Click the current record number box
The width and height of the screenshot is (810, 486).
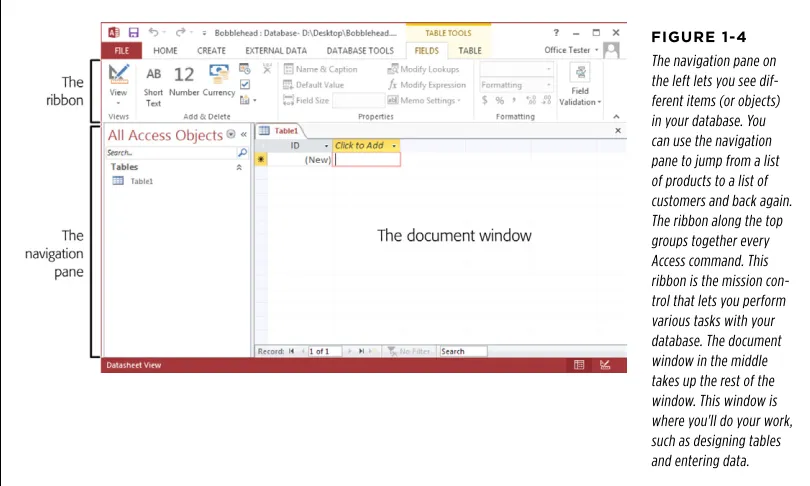[324, 351]
